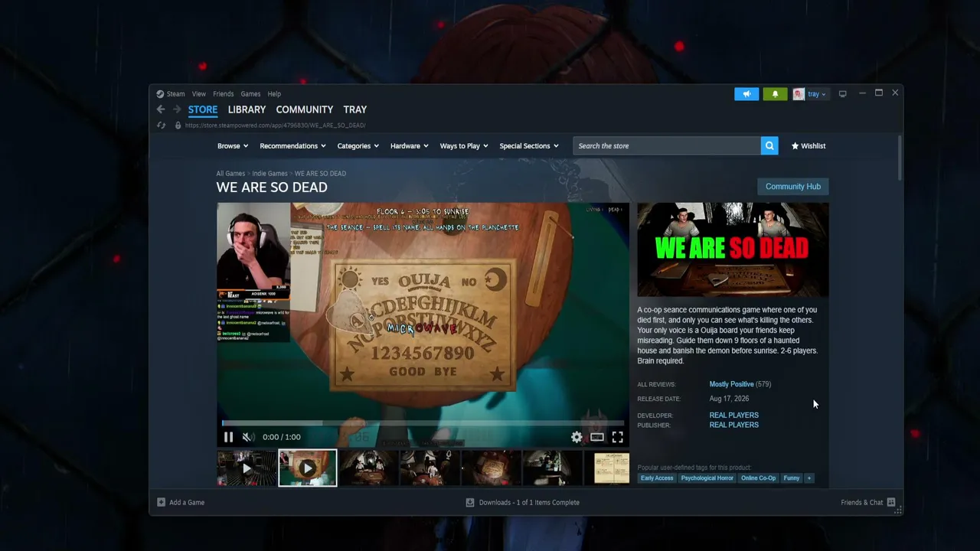Play the first trailer thumbnail
980x551 pixels.
click(247, 468)
